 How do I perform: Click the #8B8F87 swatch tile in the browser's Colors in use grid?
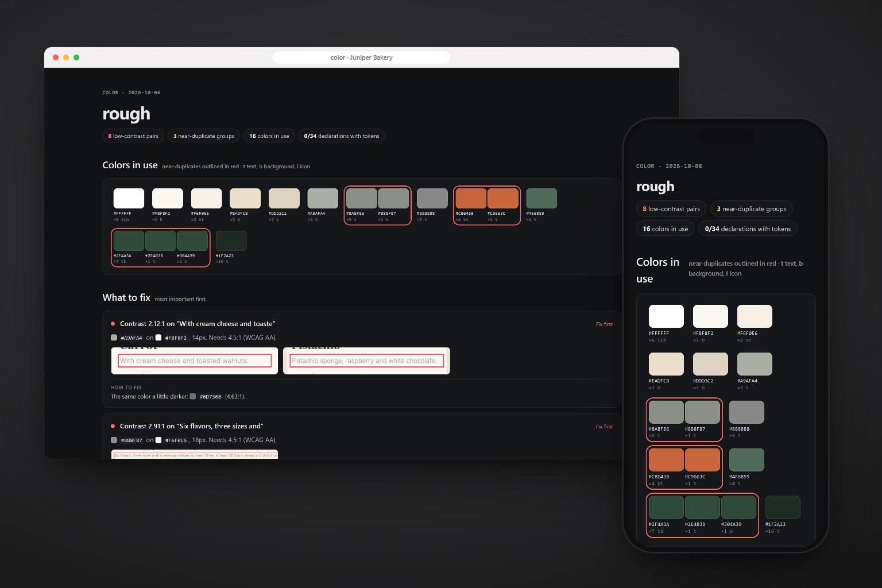[393, 198]
